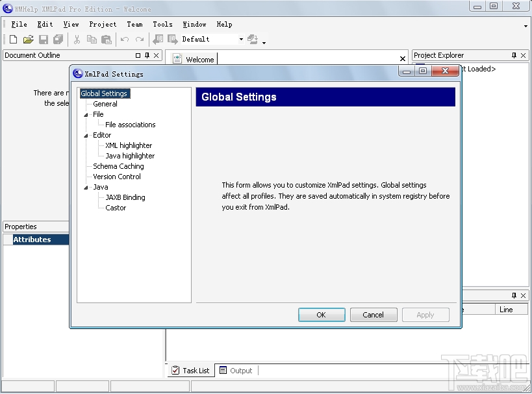Click the New document toolbar icon
The image size is (532, 394).
click(x=13, y=40)
